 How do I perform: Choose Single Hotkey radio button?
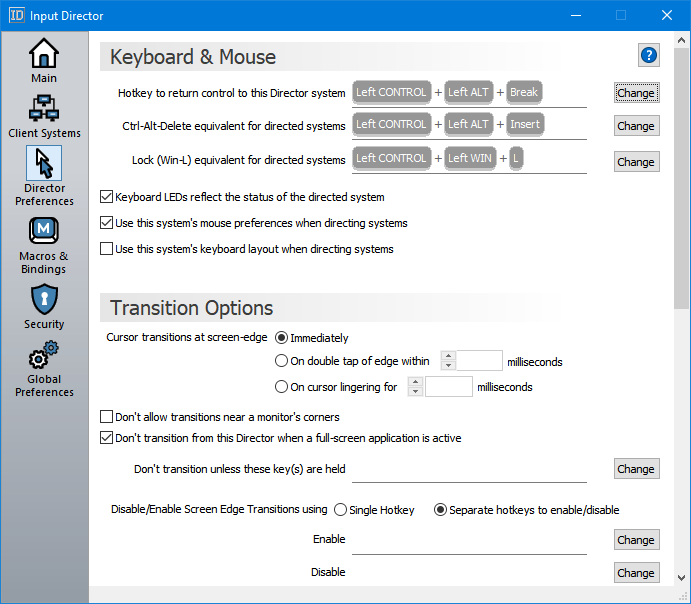coord(340,510)
